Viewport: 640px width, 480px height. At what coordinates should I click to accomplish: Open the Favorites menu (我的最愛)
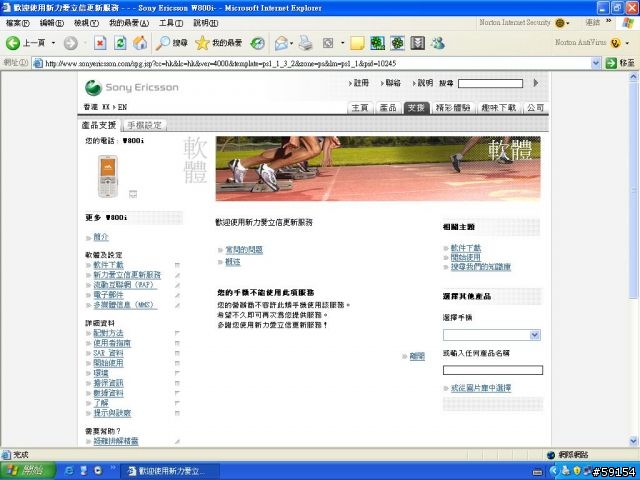click(129, 23)
